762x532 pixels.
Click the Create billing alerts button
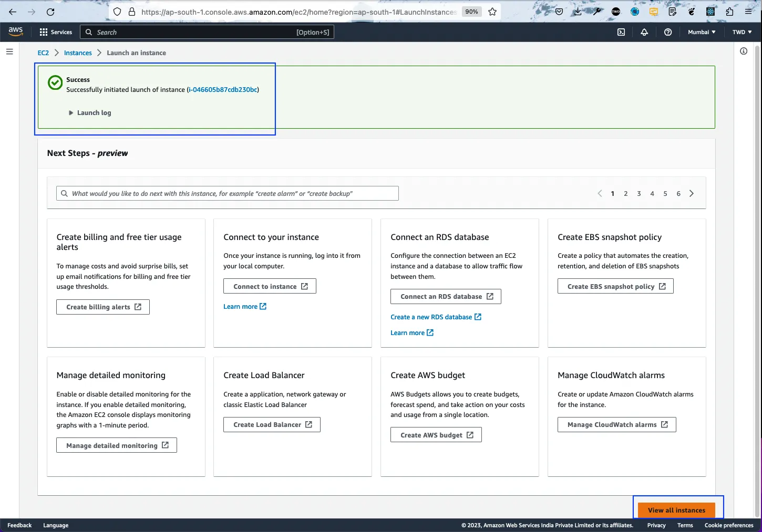click(103, 307)
